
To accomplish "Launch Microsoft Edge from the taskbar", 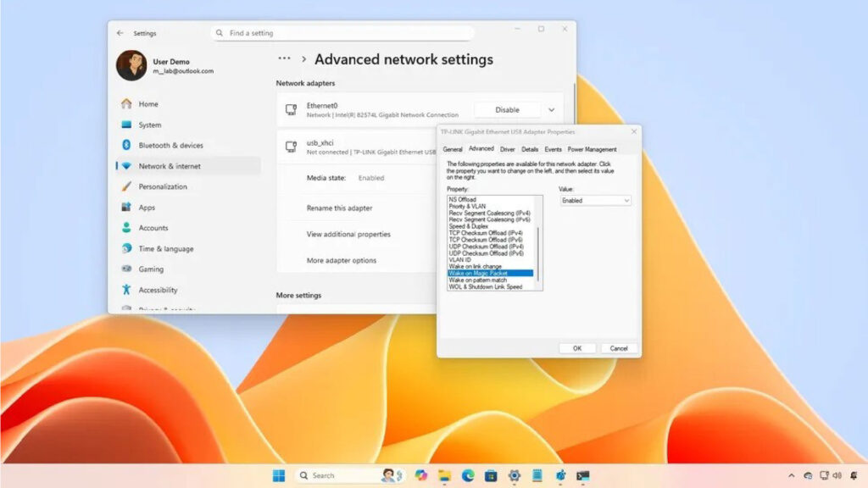I will click(x=468, y=475).
